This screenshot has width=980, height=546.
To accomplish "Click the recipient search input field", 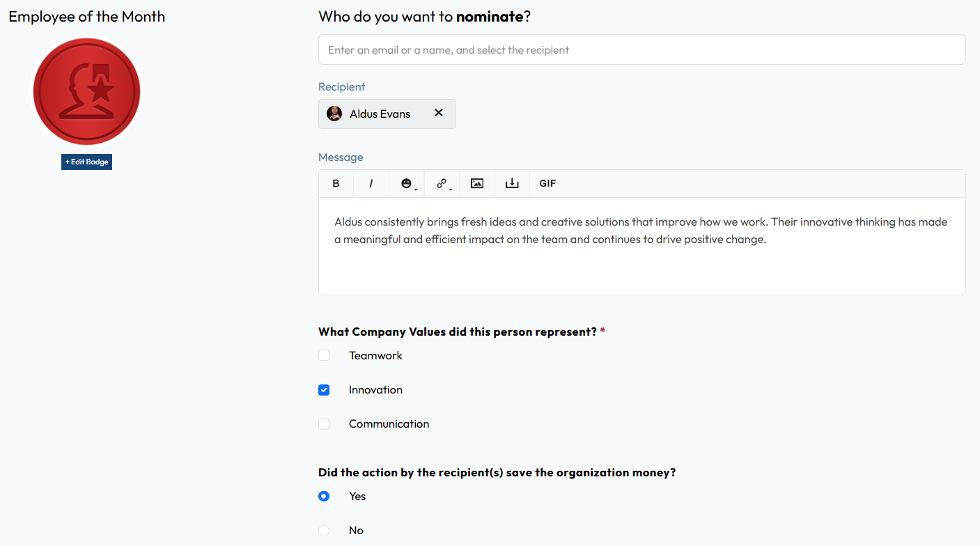I will [641, 49].
